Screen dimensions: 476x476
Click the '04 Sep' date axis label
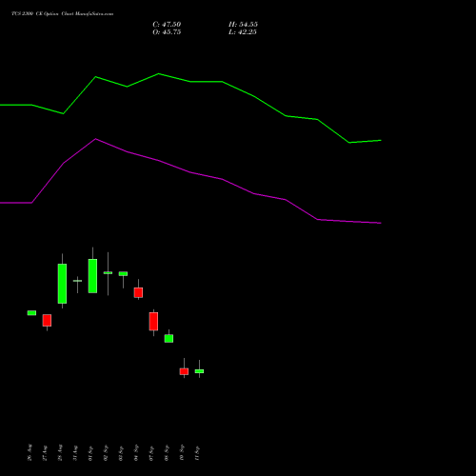click(136, 452)
